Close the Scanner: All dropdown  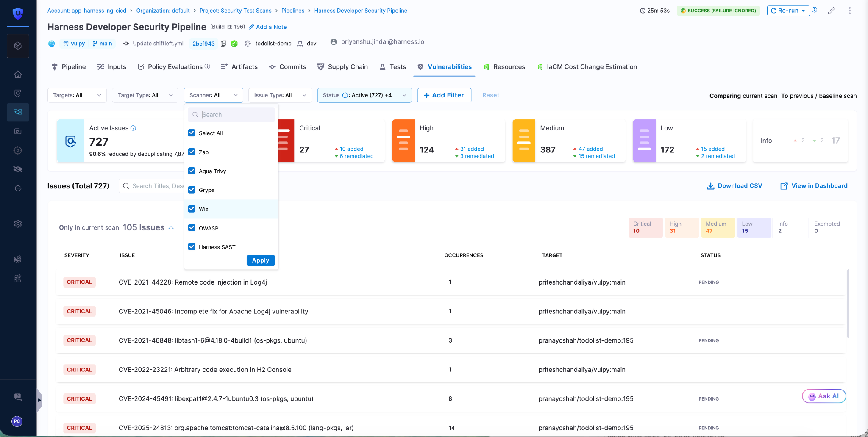click(214, 95)
